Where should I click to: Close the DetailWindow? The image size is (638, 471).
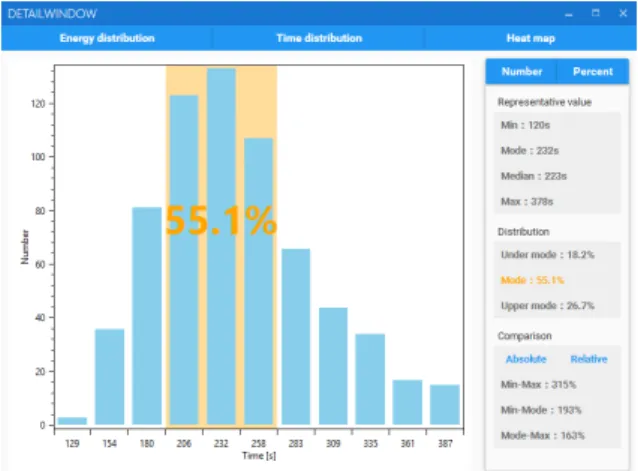click(x=623, y=13)
